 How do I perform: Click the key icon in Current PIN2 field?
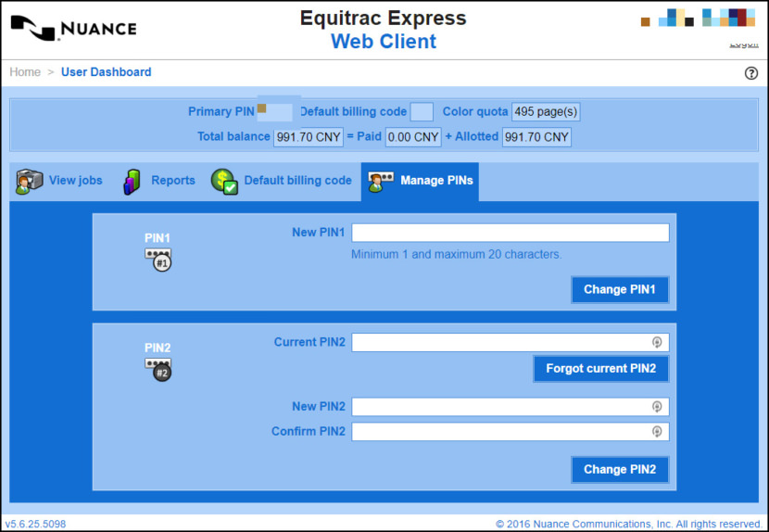click(657, 342)
